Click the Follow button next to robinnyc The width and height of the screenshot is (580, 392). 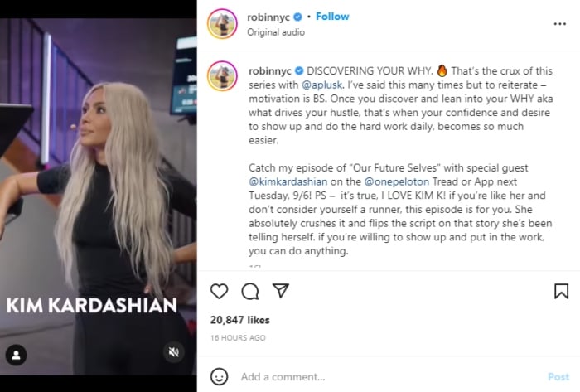332,17
